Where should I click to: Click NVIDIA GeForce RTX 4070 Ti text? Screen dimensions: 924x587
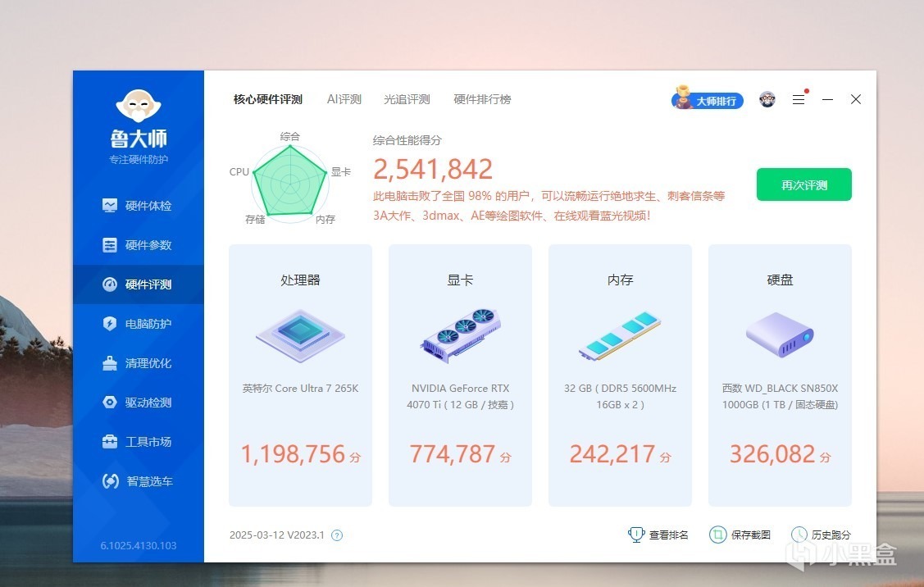460,397
